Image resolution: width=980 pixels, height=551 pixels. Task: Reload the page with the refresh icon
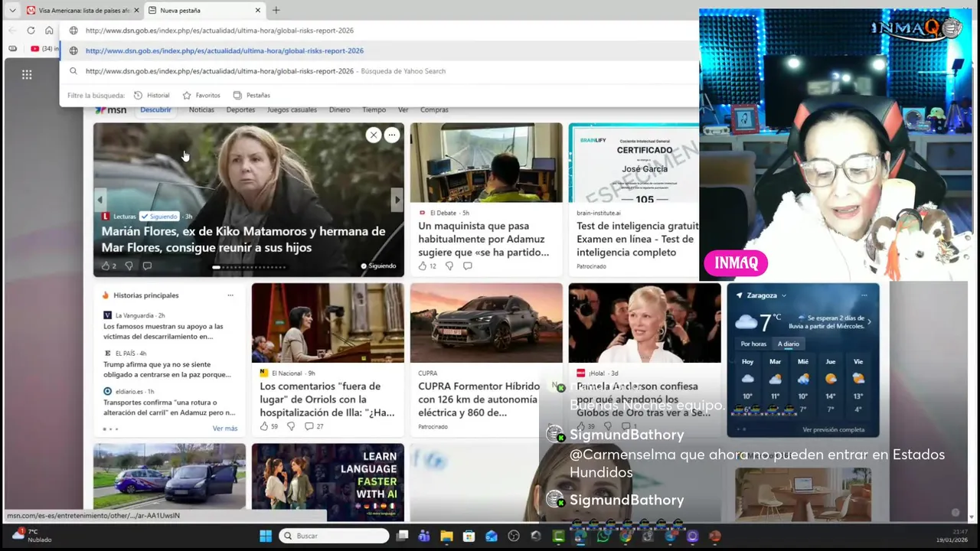tap(31, 31)
